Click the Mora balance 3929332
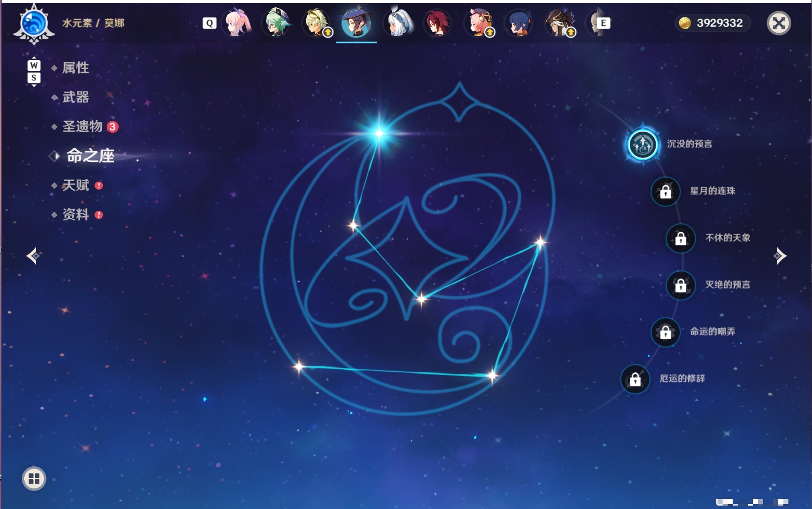The image size is (812, 509). pyautogui.click(x=720, y=23)
